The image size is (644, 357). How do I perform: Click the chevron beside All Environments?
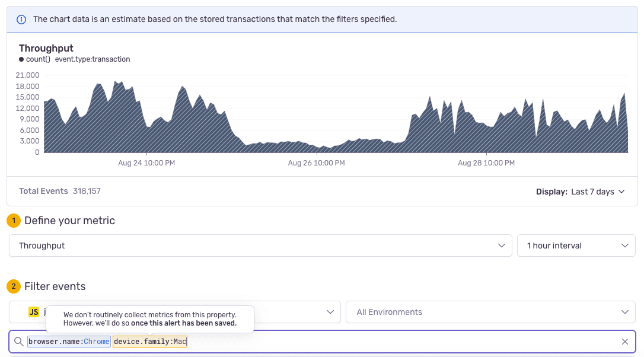tap(624, 311)
